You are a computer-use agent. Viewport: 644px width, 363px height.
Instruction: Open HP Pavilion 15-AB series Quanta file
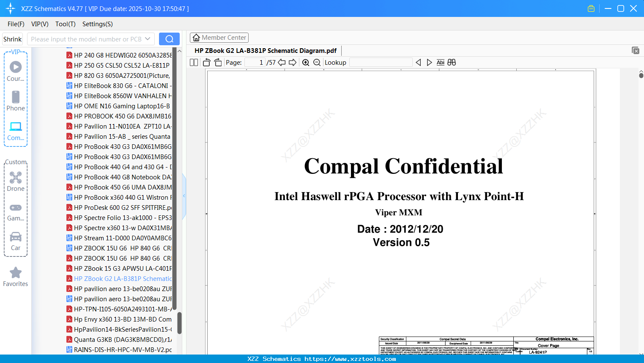(x=119, y=136)
